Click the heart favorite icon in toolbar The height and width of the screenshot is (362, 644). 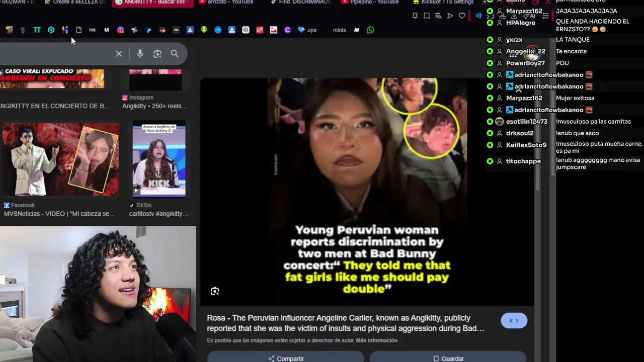tap(462, 16)
